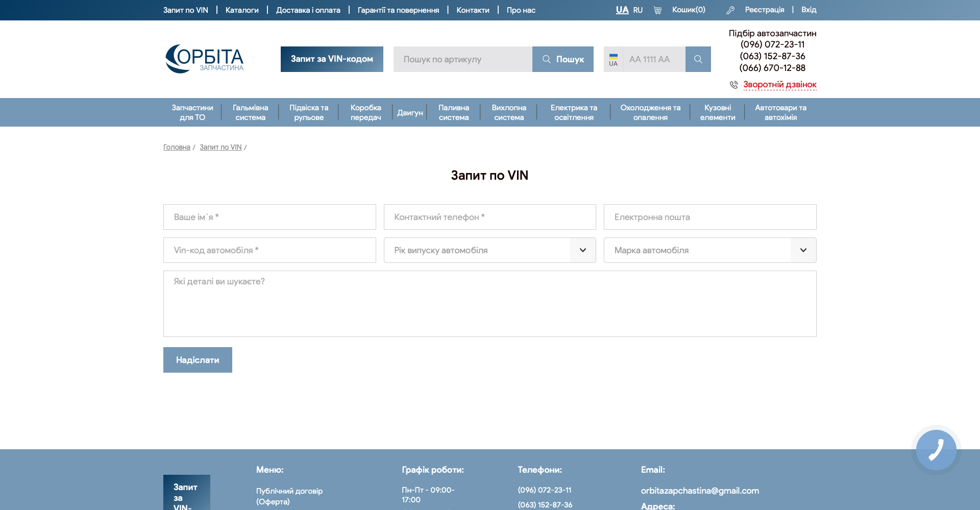Open Про нас in the top menu

[521, 10]
